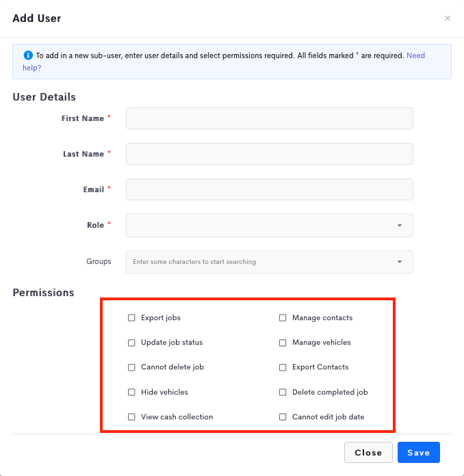Expand the Groups search dropdown
Image resolution: width=464 pixels, height=476 pixels.
coord(400,262)
